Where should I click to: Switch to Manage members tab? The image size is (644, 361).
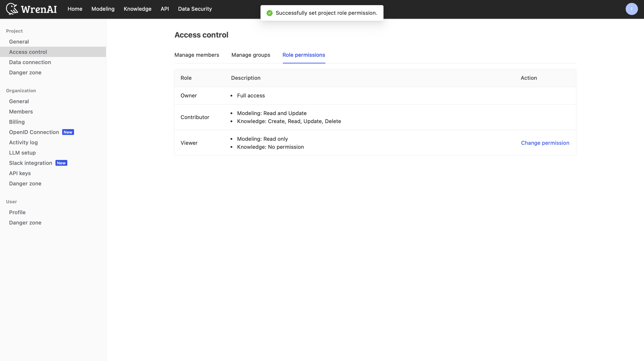click(197, 55)
